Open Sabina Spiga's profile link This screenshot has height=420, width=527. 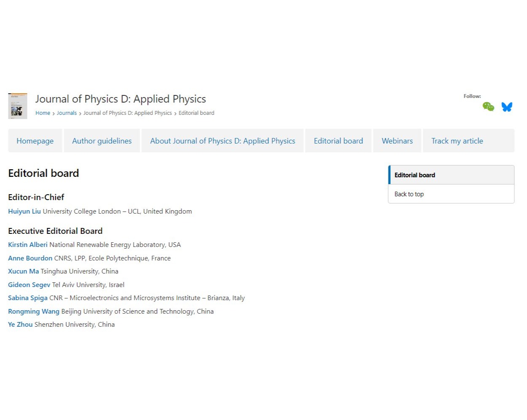click(x=28, y=298)
